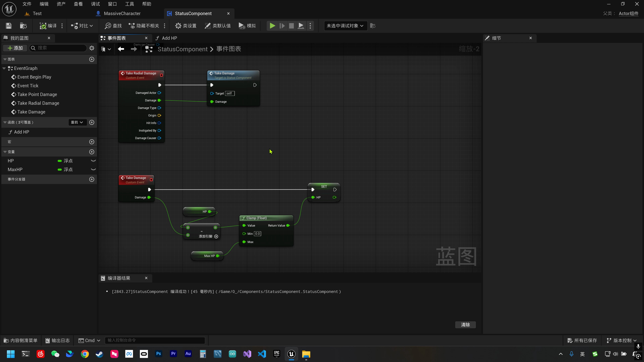Click the eject playback button
644x362 pixels.
click(301, 26)
